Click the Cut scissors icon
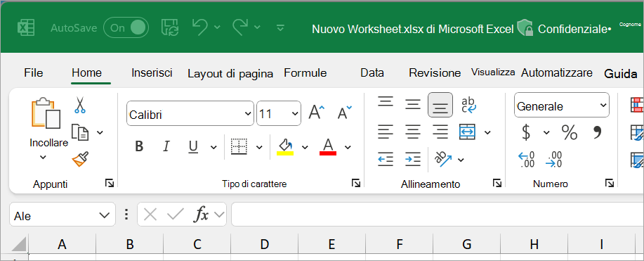The height and width of the screenshot is (261, 644). click(x=79, y=105)
